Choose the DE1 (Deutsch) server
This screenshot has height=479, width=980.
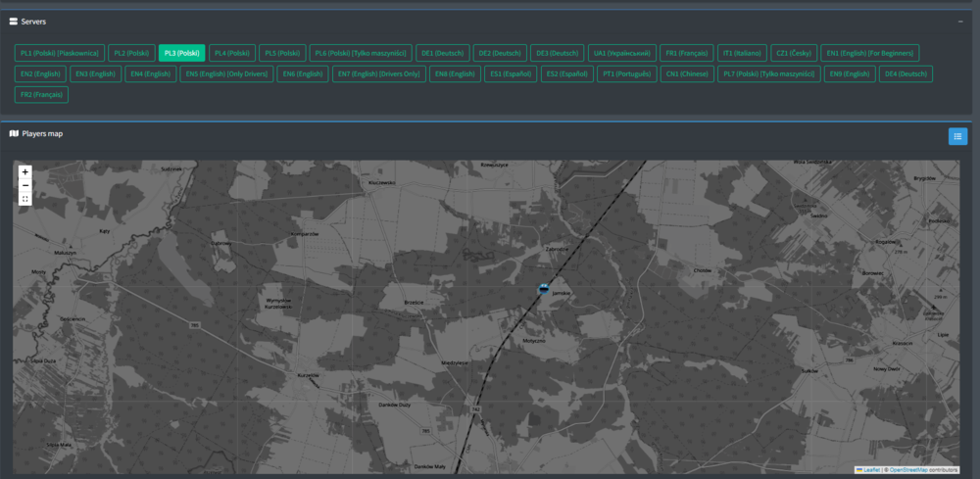(x=442, y=53)
